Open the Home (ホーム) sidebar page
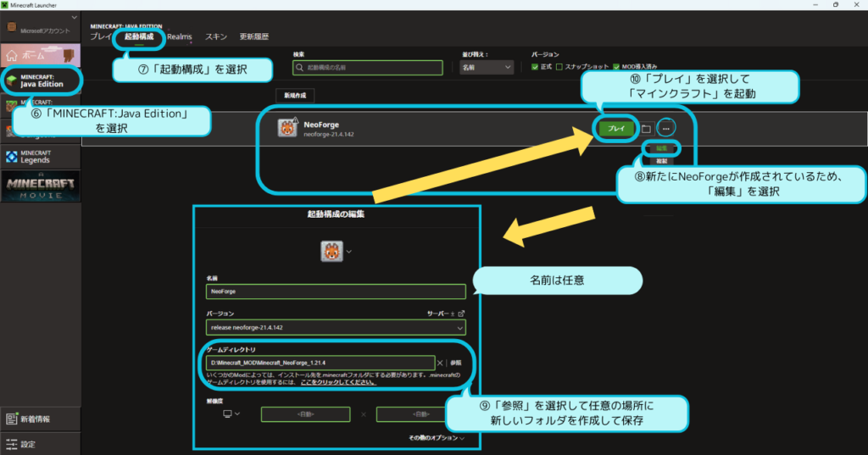The image size is (868, 455). [41, 55]
